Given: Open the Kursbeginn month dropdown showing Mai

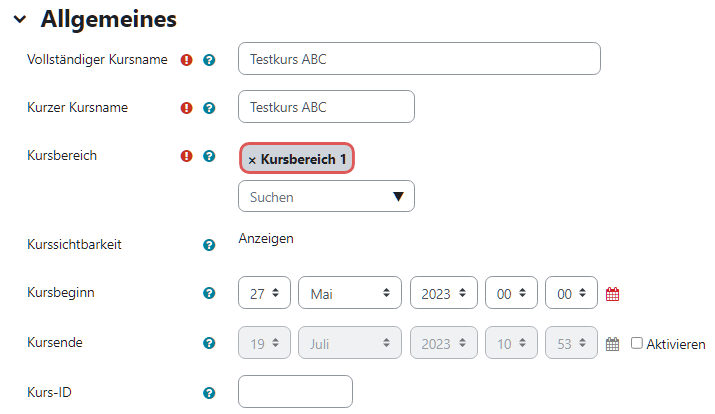Looking at the screenshot, I should 350,293.
